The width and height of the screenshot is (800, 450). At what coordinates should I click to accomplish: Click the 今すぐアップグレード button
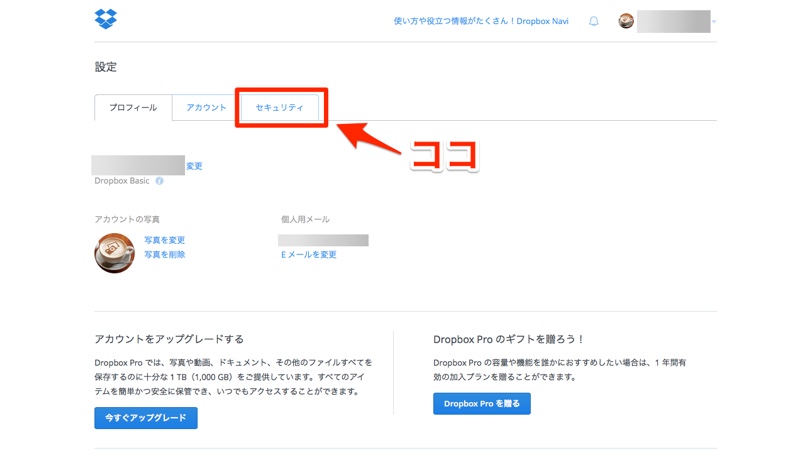[146, 418]
